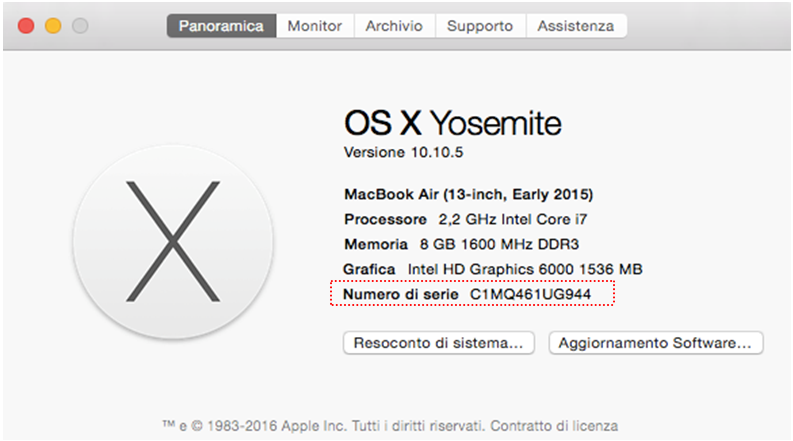Click the OS X Yosemite X logo
793x441 pixels.
click(173, 243)
